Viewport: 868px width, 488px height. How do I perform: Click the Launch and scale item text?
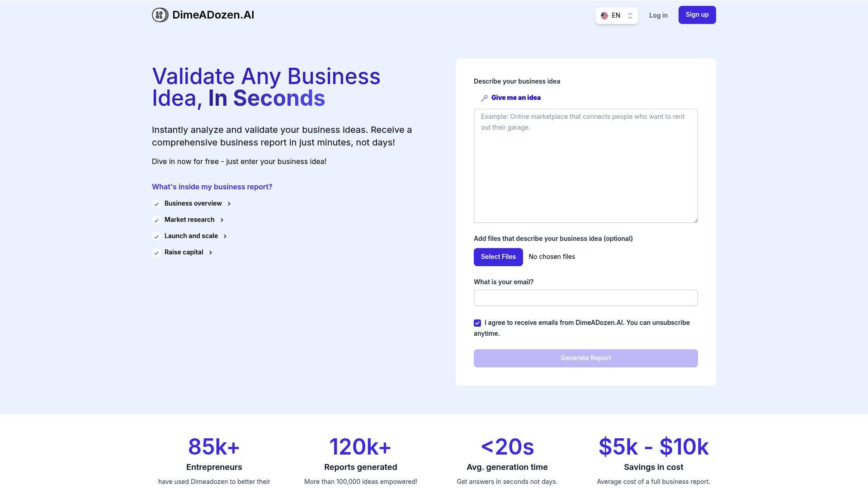pyautogui.click(x=191, y=236)
